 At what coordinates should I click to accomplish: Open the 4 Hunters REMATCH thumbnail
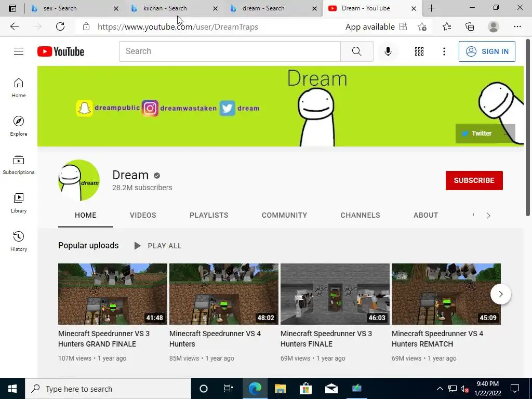(446, 294)
